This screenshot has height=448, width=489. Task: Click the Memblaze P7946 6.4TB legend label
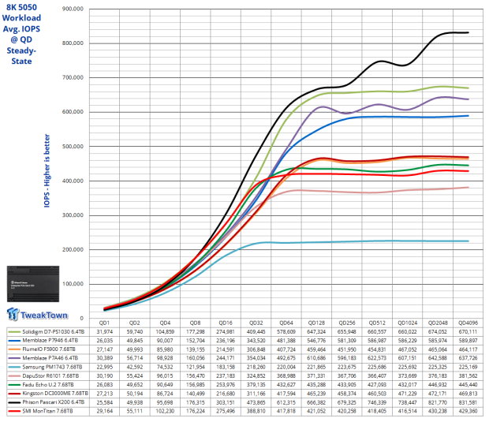(50, 341)
